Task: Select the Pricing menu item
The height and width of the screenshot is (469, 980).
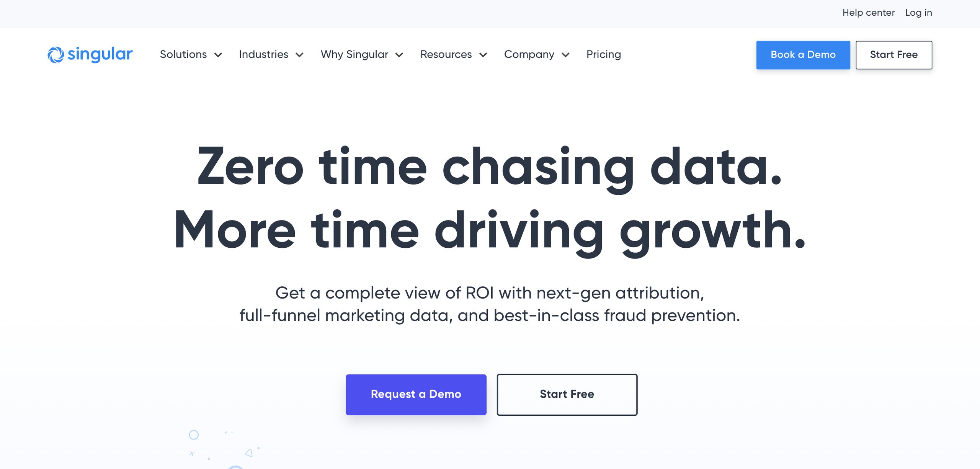Action: (x=604, y=54)
